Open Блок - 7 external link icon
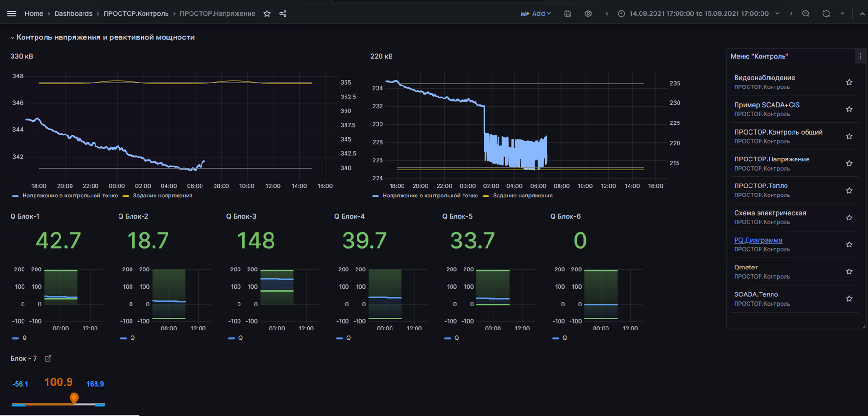This screenshot has height=416, width=868. click(48, 359)
